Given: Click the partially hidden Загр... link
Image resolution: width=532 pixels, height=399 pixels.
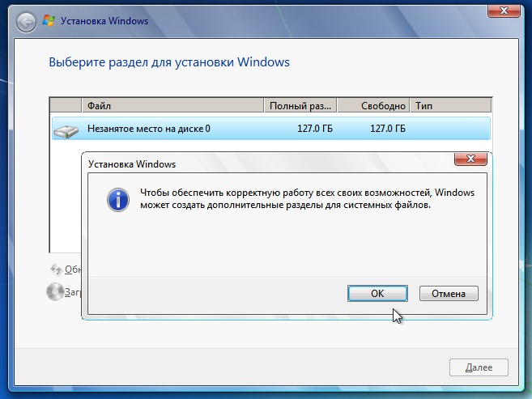Looking at the screenshot, I should (x=73, y=292).
